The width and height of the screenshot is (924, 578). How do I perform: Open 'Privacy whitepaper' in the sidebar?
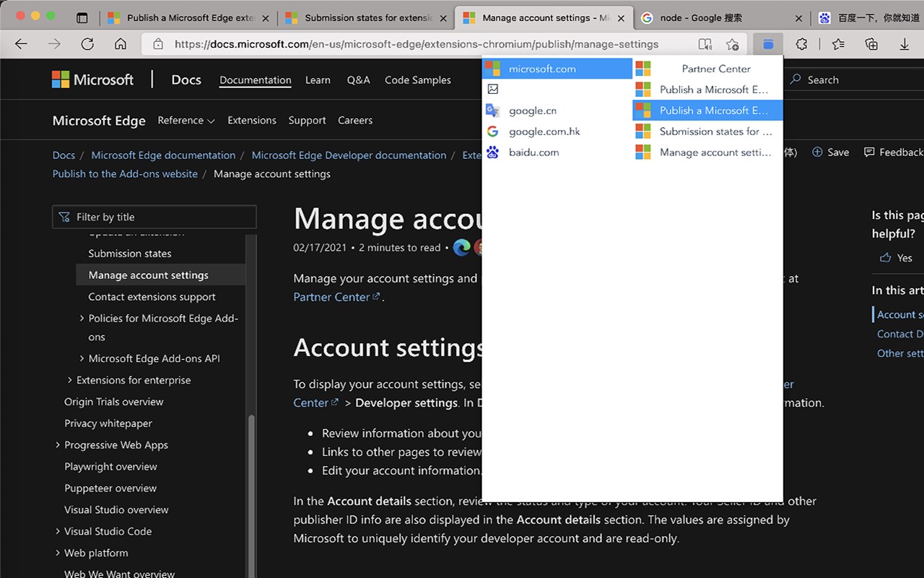point(108,423)
